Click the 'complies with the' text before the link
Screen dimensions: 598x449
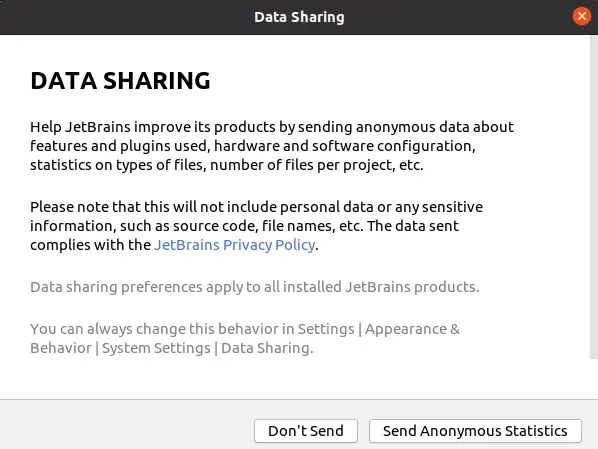point(91,245)
